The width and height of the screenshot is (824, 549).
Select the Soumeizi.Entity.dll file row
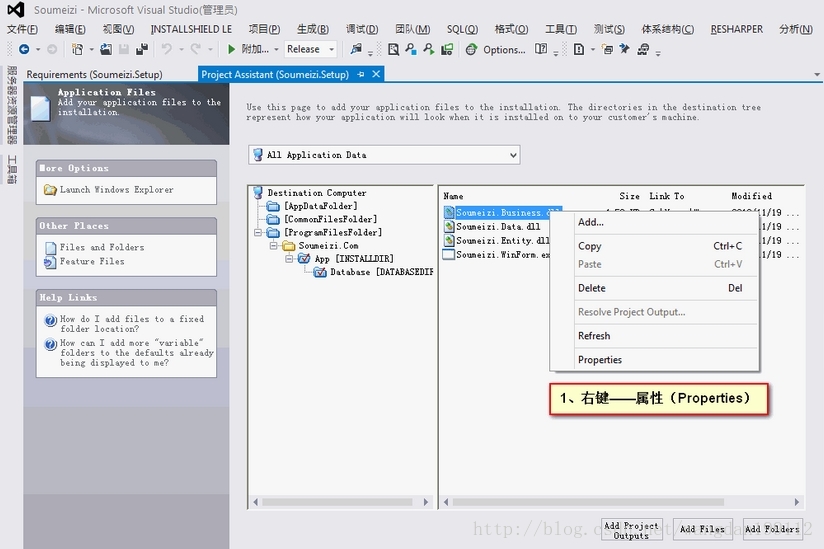tap(502, 241)
